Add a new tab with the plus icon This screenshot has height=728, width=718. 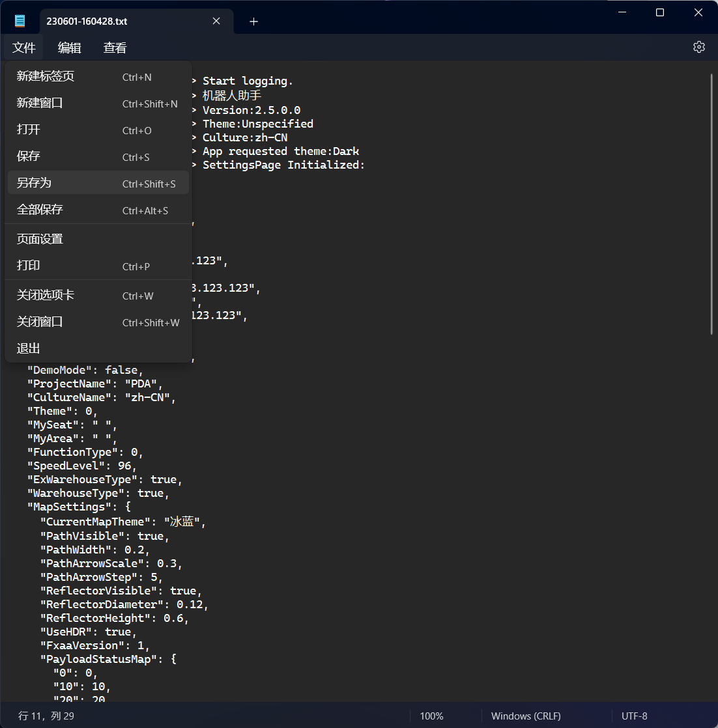click(253, 21)
